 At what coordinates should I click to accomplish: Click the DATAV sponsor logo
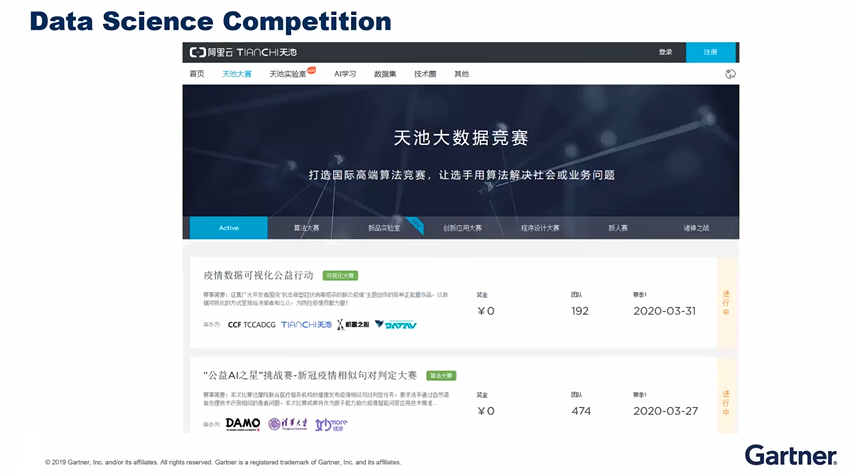tap(394, 324)
